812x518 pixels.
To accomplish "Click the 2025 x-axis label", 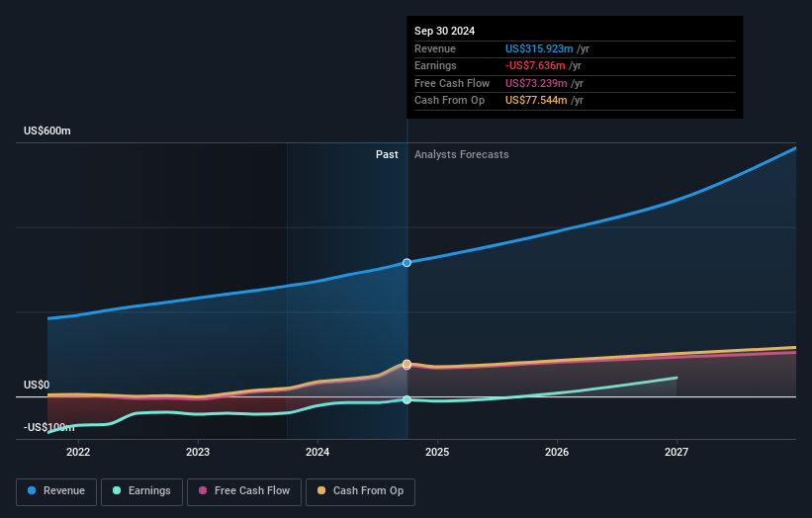I will click(437, 453).
